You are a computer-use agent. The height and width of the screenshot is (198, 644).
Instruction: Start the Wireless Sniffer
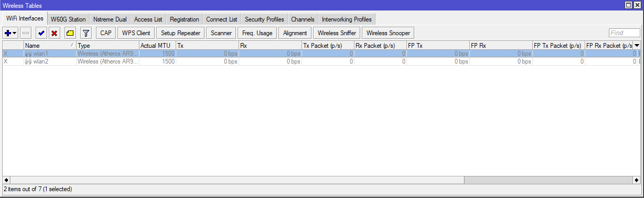point(336,33)
